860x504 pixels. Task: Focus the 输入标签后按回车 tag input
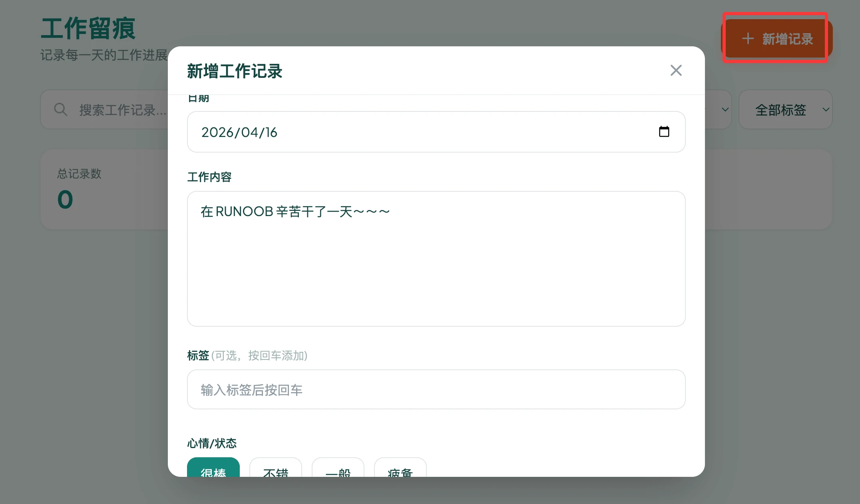tap(436, 389)
